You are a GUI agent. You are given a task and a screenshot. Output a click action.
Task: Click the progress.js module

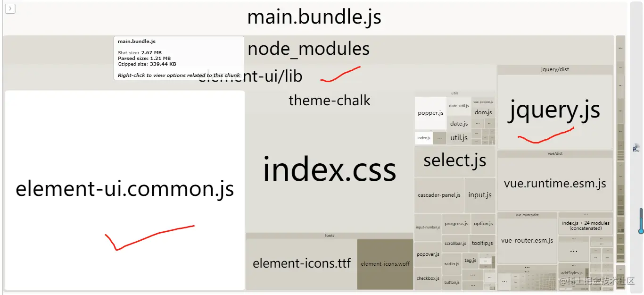click(x=456, y=224)
